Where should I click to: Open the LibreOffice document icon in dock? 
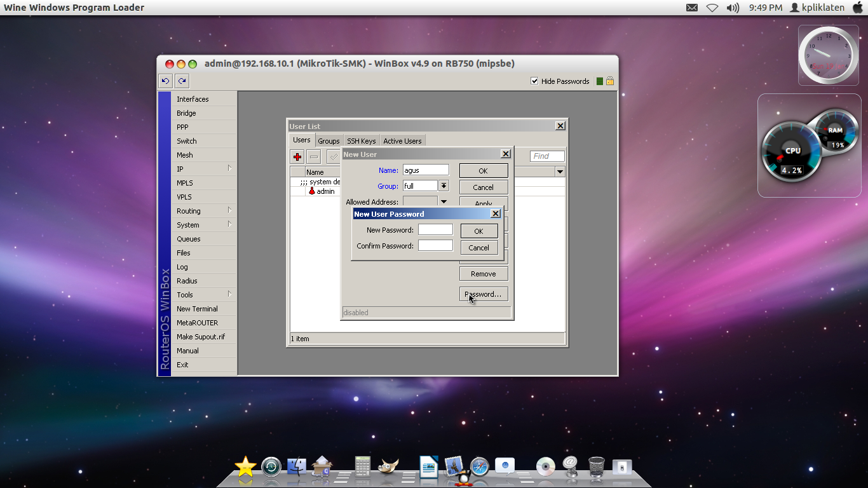pos(429,466)
